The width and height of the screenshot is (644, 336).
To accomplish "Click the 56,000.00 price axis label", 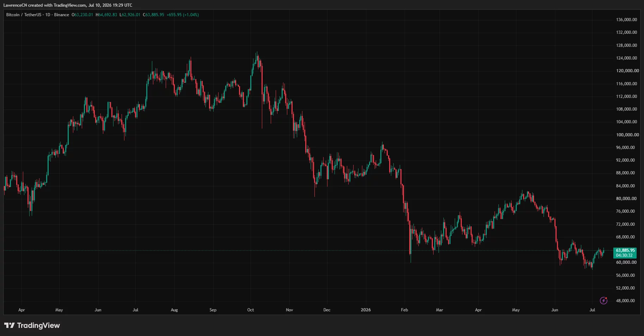I will click(x=625, y=275).
